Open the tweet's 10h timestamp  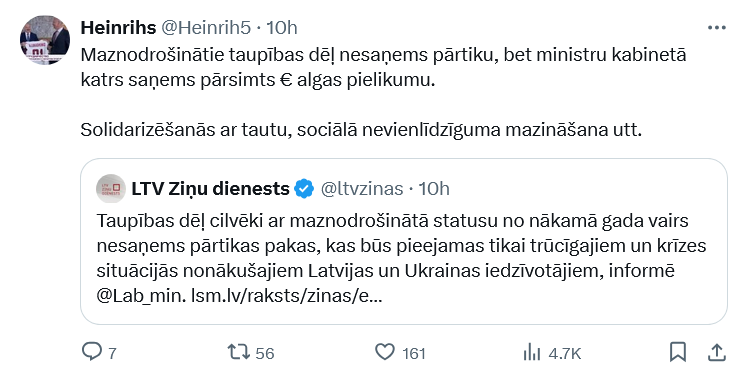[x=282, y=28]
